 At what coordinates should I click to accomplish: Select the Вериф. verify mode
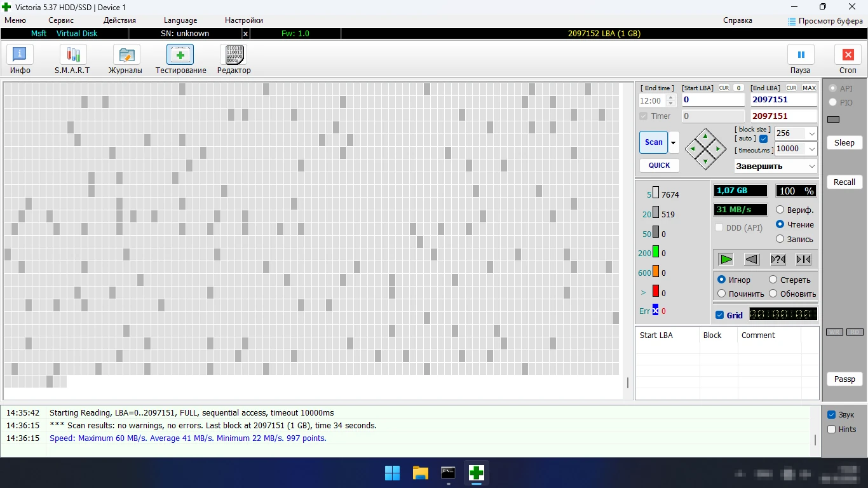[x=795, y=210]
